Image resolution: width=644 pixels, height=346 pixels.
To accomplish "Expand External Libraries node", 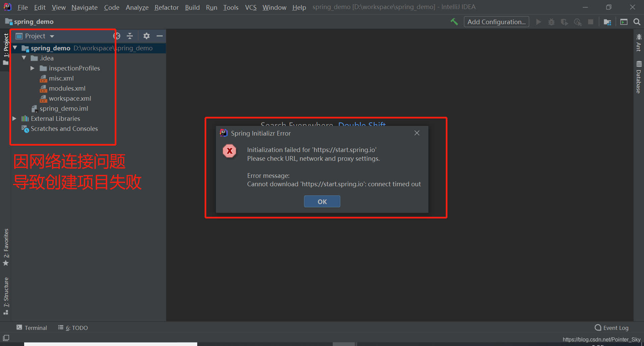I will (x=14, y=118).
